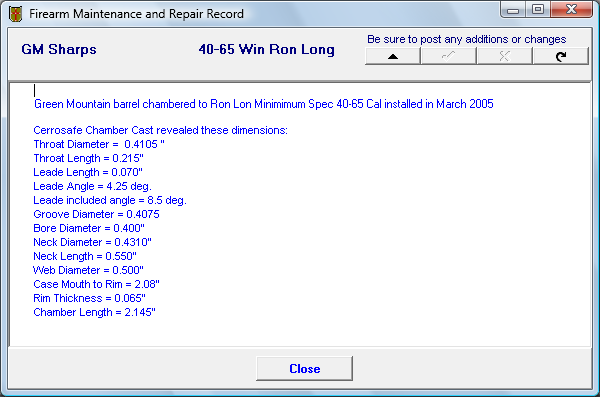600x397 pixels.
Task: Click the 40-65 Win Ron Long caliber label
Action: (267, 49)
